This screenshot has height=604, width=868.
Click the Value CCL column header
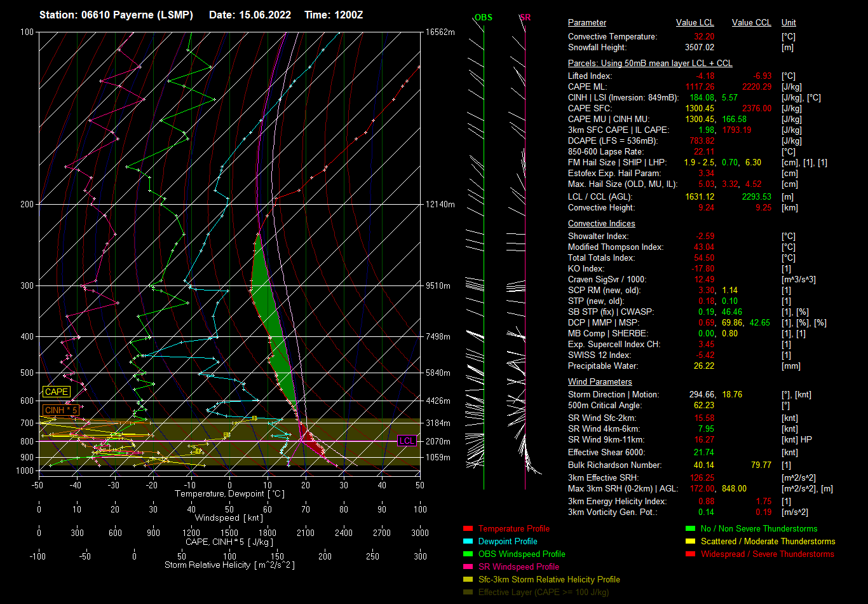(751, 23)
